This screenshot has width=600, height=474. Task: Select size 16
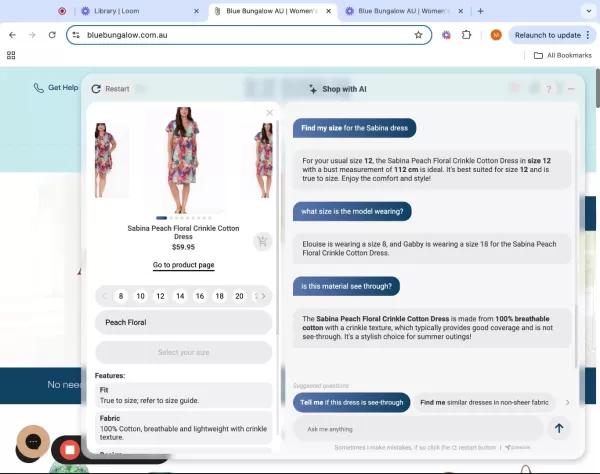(200, 296)
